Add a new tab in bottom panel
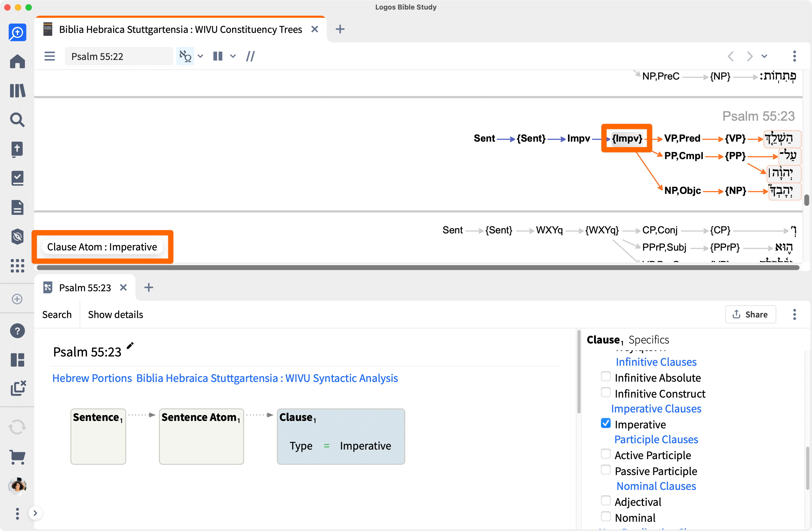812x531 pixels. coord(148,288)
